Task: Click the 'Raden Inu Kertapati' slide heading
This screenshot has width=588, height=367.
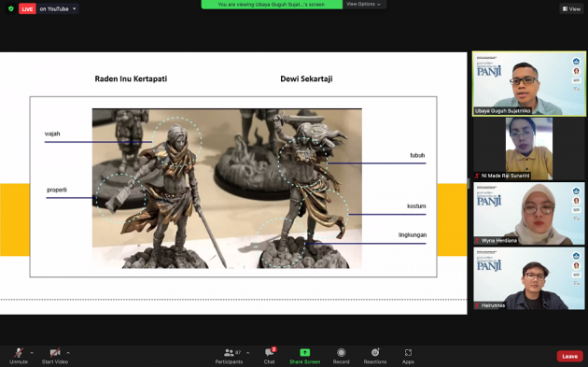Action: click(131, 78)
